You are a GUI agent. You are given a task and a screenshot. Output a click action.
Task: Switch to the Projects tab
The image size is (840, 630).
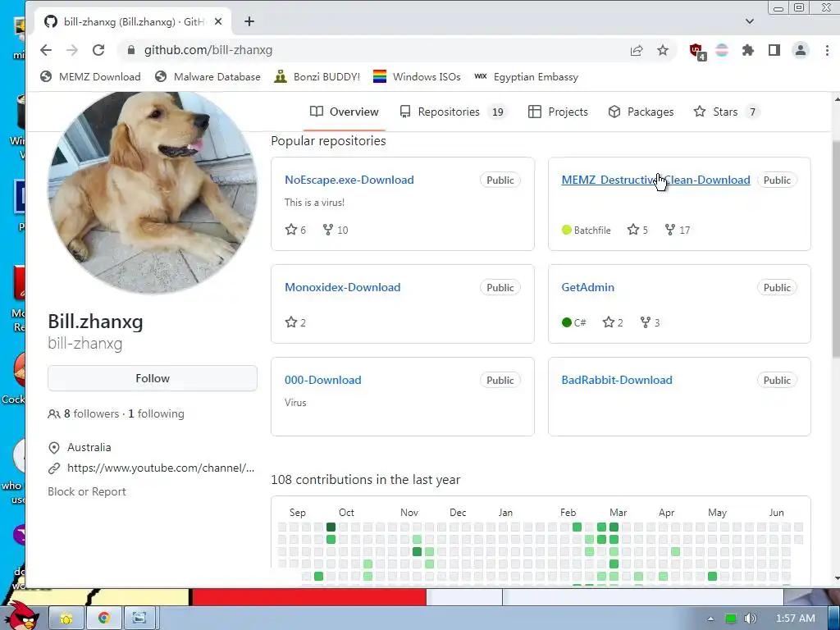pyautogui.click(x=558, y=112)
